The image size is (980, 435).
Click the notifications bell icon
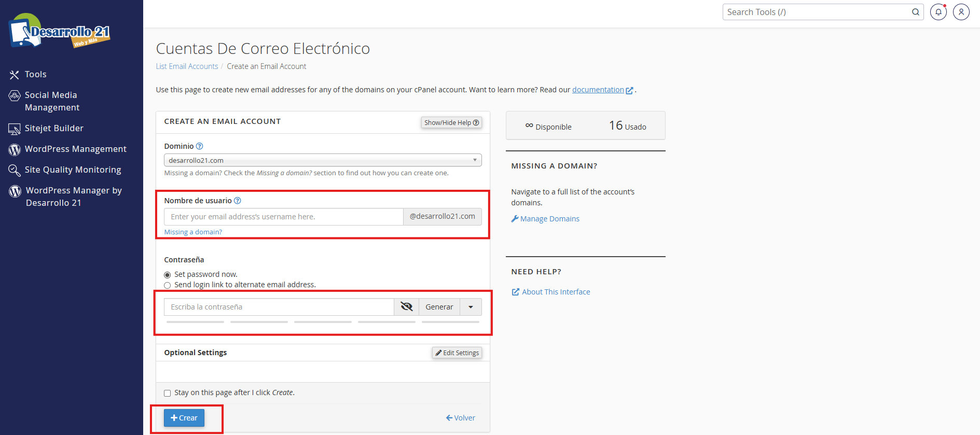938,12
